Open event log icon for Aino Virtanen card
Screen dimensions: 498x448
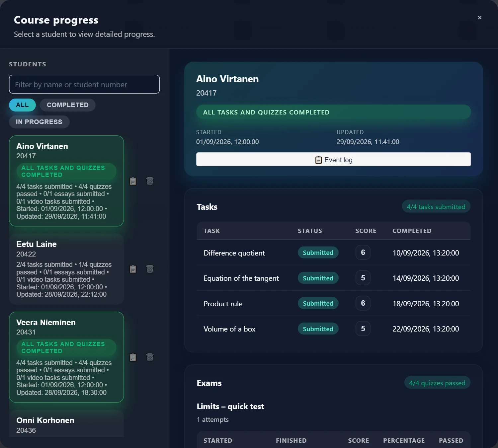coord(133,181)
